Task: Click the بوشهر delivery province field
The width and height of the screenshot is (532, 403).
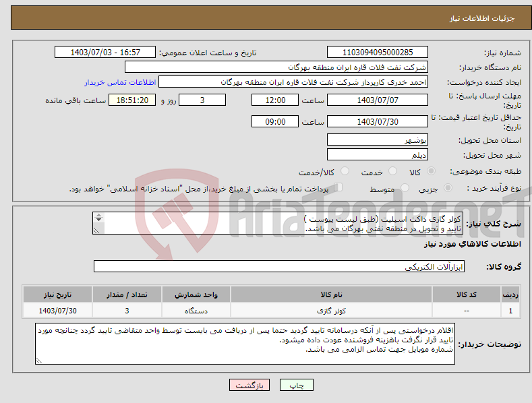Action: pos(378,139)
